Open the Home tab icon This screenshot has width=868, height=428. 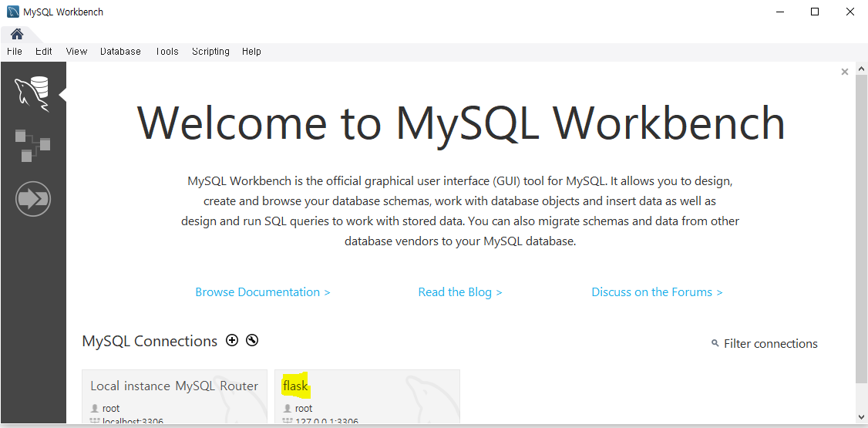17,35
